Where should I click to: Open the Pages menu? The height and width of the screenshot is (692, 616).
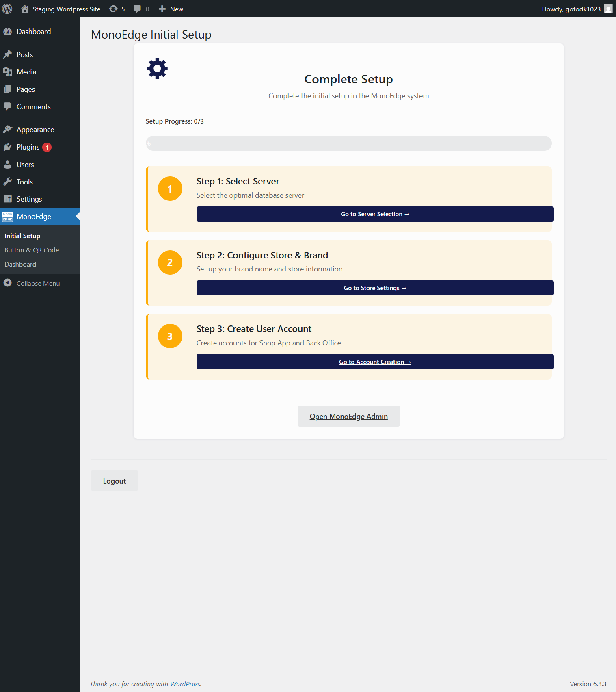[x=40, y=89]
